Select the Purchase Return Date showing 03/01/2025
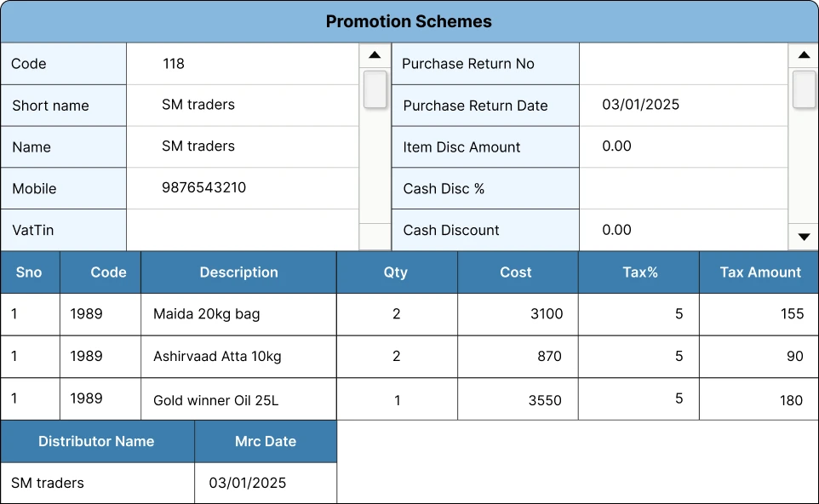This screenshot has height=504, width=819. (681, 105)
